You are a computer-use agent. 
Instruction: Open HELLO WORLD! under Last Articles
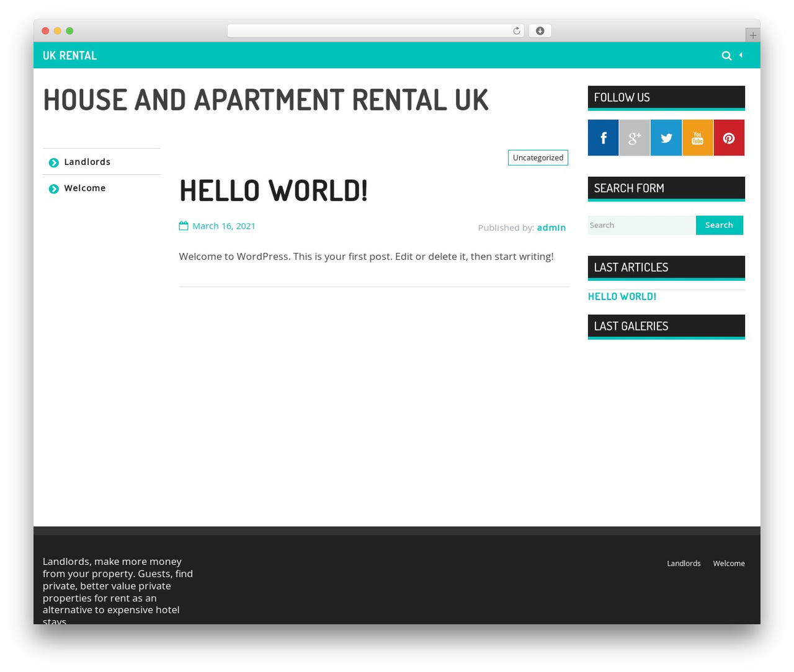(x=622, y=296)
